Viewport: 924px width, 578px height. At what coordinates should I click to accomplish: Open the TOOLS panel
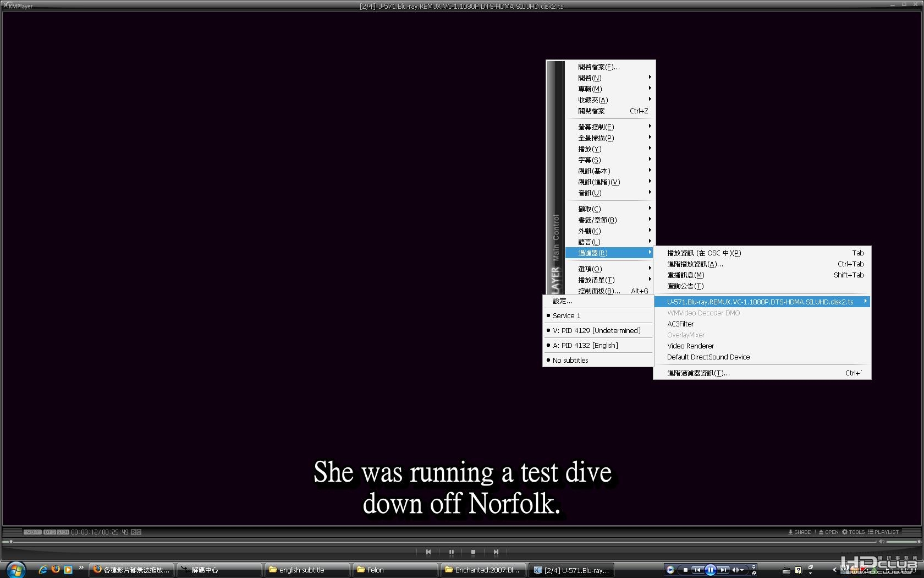(853, 532)
